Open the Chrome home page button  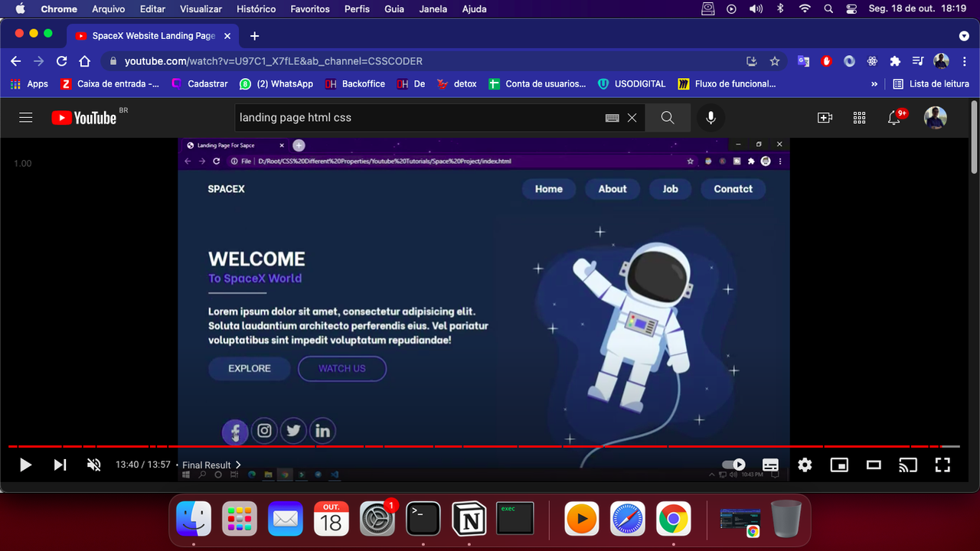pyautogui.click(x=84, y=61)
